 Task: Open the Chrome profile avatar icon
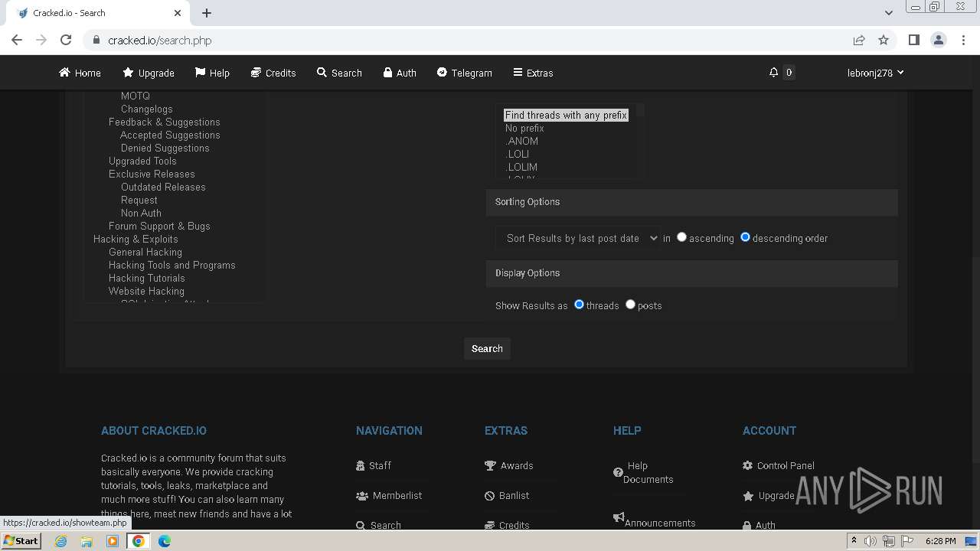(939, 40)
